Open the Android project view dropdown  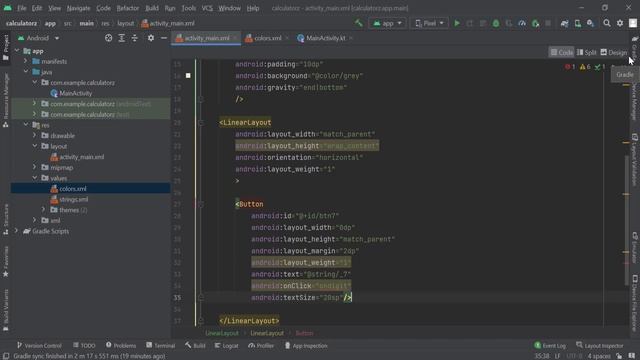click(x=38, y=38)
